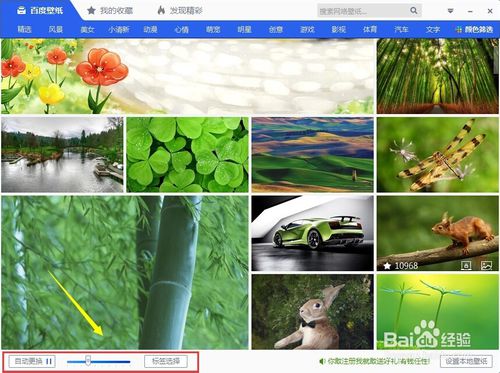
Task: Open the 颜色筛选 color filter
Action: tap(474, 29)
